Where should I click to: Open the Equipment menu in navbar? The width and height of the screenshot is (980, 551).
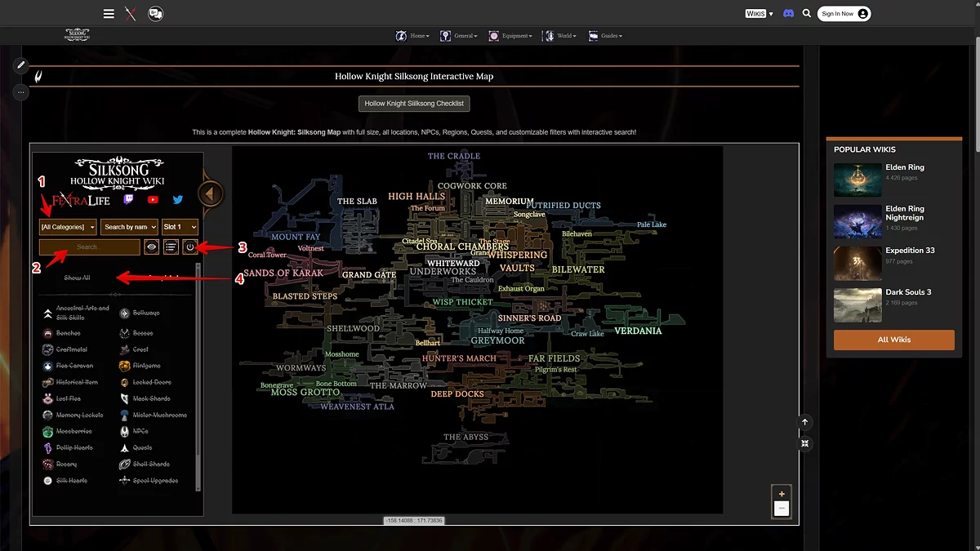click(510, 36)
